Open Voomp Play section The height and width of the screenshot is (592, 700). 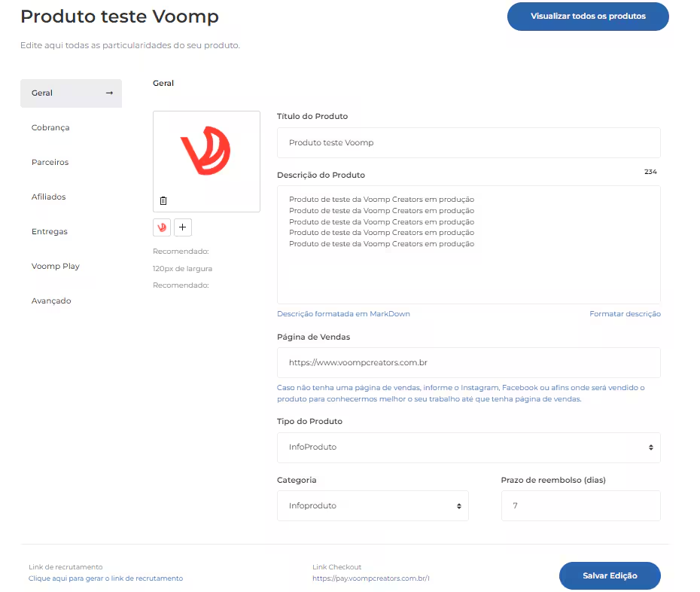56,267
